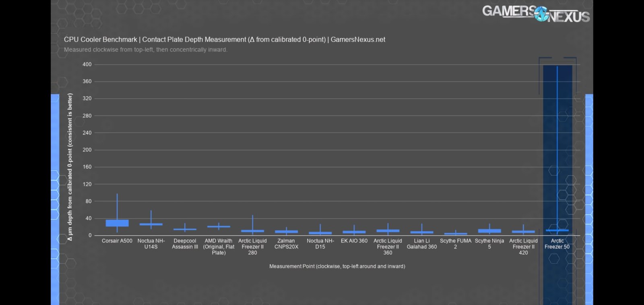
Task: Click the x-axis title 'Measurement Point'
Action: pyautogui.click(x=337, y=266)
